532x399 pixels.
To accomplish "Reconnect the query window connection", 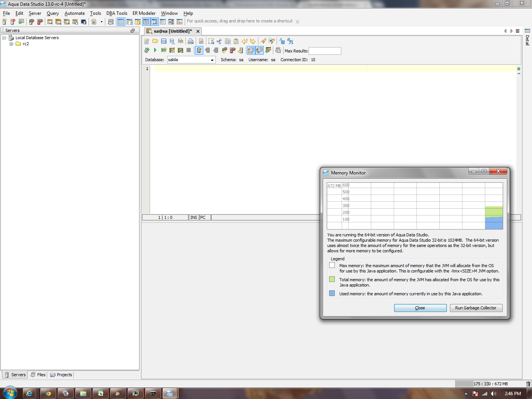I will [x=225, y=50].
